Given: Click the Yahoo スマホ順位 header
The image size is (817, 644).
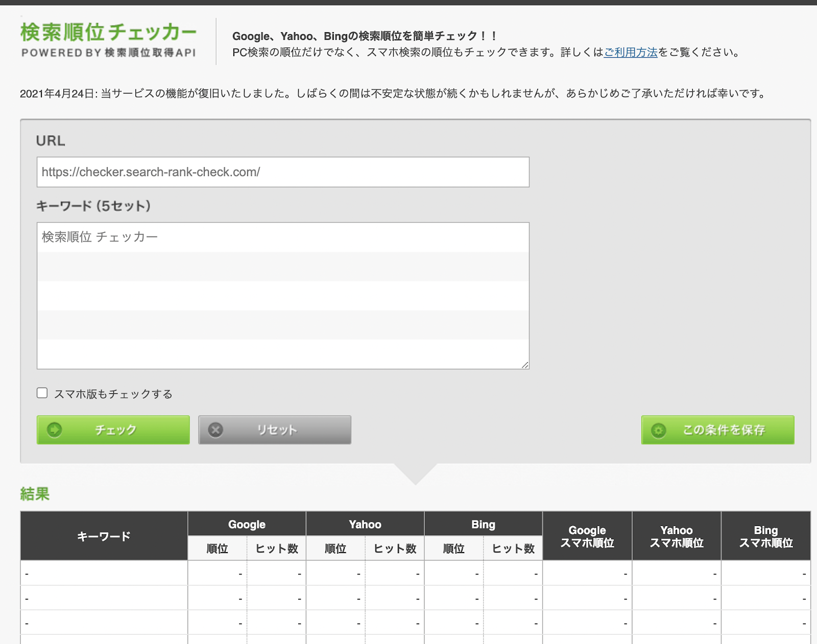Looking at the screenshot, I should [x=677, y=536].
